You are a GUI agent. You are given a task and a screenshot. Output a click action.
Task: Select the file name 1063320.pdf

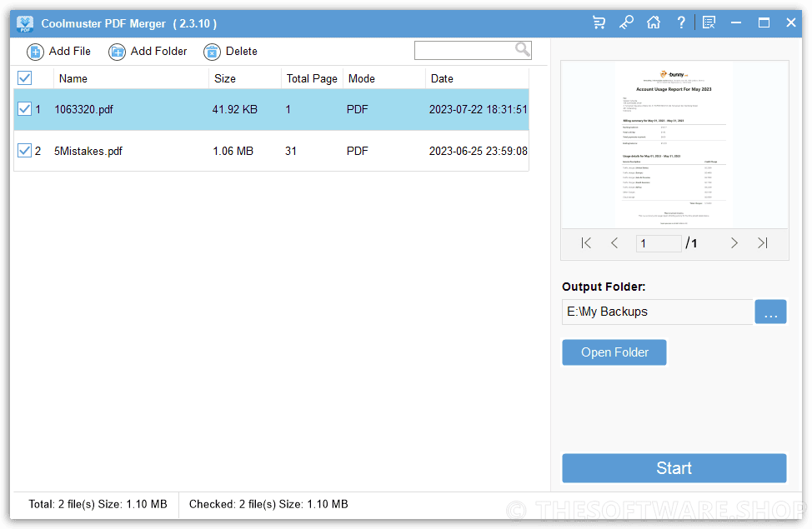(84, 109)
